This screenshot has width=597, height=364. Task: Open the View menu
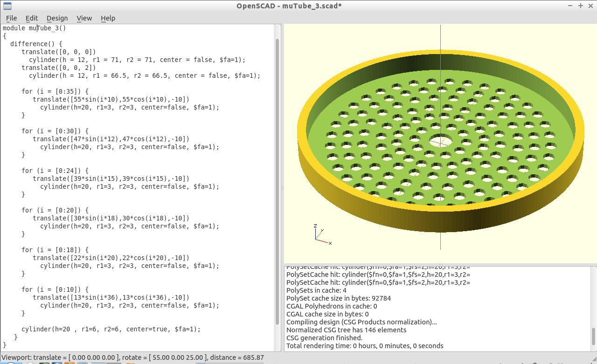pos(84,18)
